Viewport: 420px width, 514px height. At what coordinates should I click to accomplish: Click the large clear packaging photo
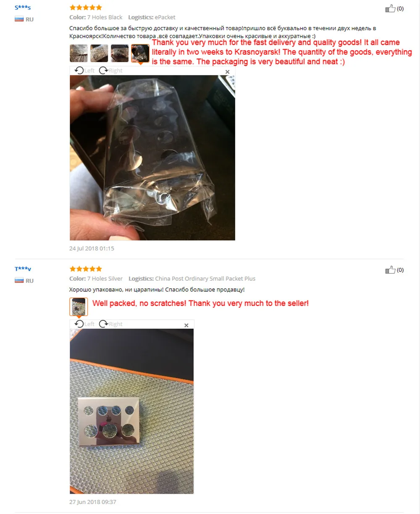(152, 158)
